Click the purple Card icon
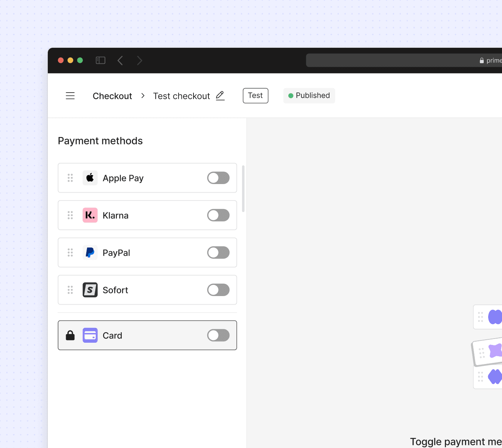Screen dimensions: 502x448 (x=90, y=335)
